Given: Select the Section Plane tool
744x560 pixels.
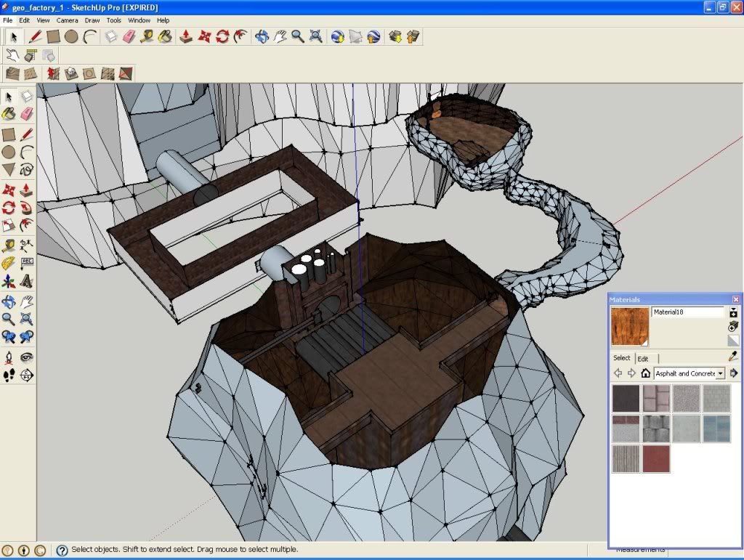Looking at the screenshot, I should click(x=27, y=375).
